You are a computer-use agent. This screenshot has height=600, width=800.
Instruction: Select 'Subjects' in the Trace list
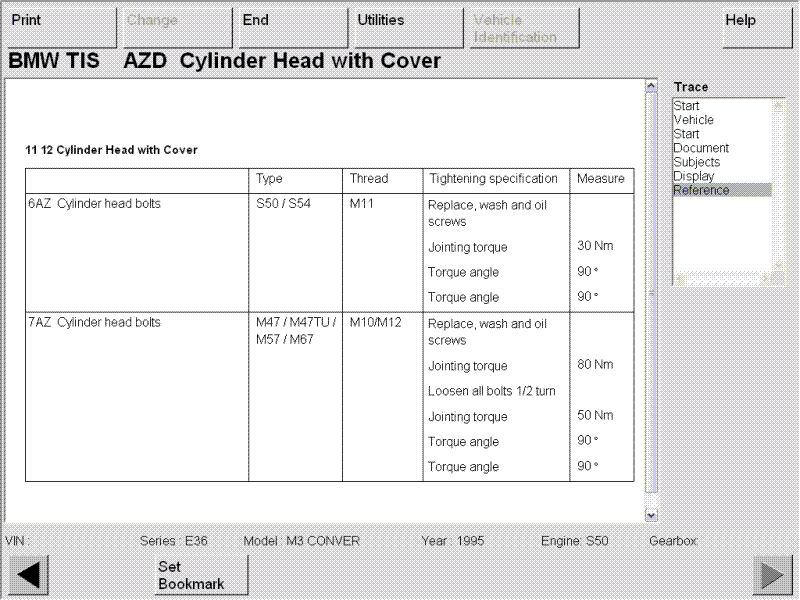(697, 162)
